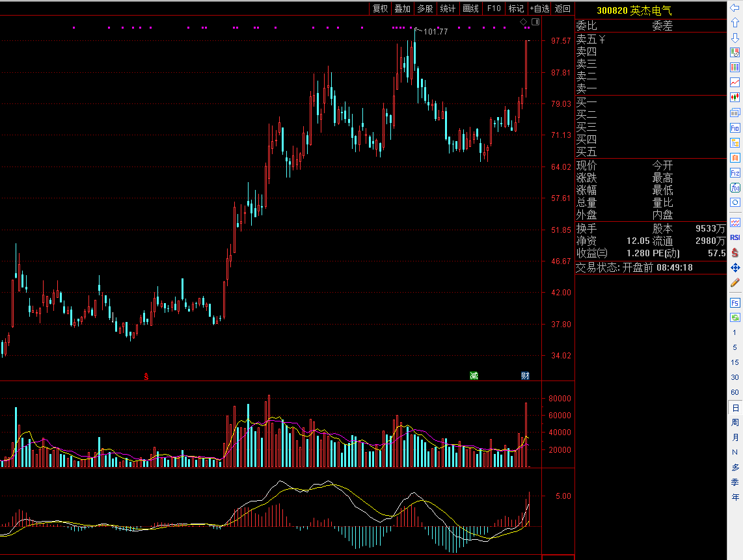Click the PE(动) 57.5 value
This screenshot has width=743, height=560.
[716, 254]
